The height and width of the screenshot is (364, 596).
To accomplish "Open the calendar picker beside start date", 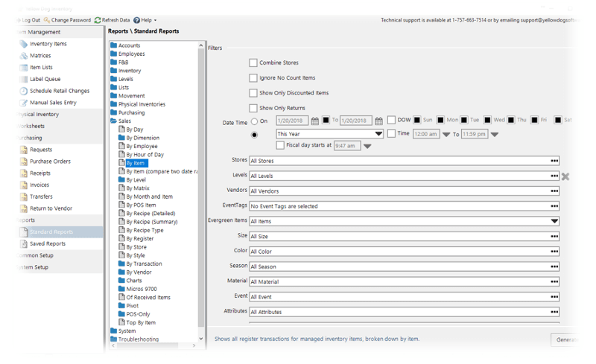I will point(314,121).
